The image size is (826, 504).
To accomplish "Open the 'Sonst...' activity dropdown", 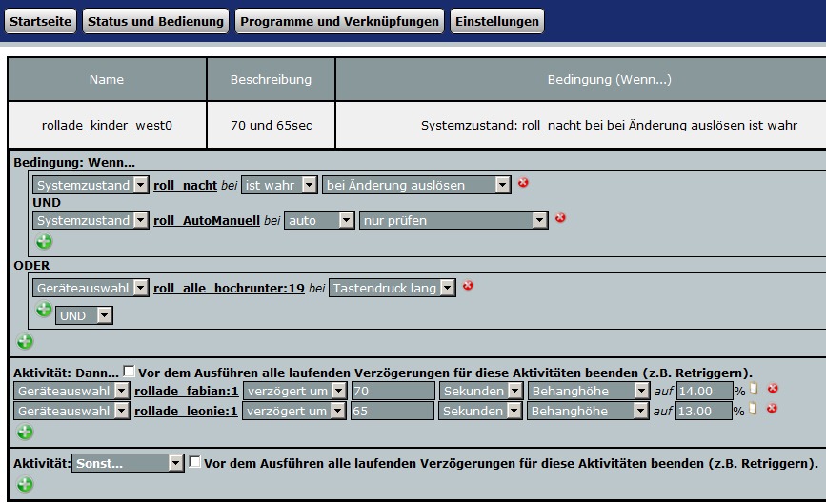I will coord(128,463).
